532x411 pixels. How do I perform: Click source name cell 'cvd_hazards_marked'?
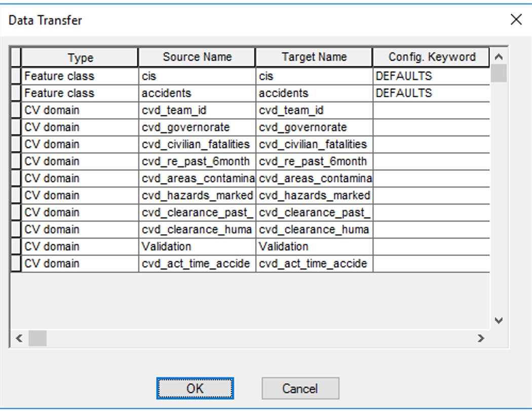[x=197, y=195]
